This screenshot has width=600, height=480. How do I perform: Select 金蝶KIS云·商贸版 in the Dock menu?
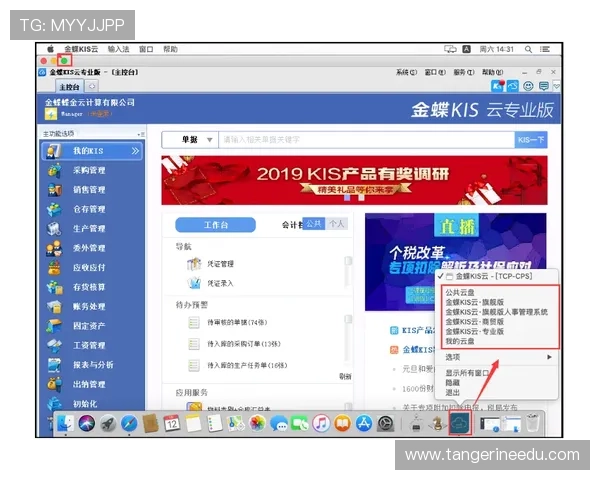(474, 322)
